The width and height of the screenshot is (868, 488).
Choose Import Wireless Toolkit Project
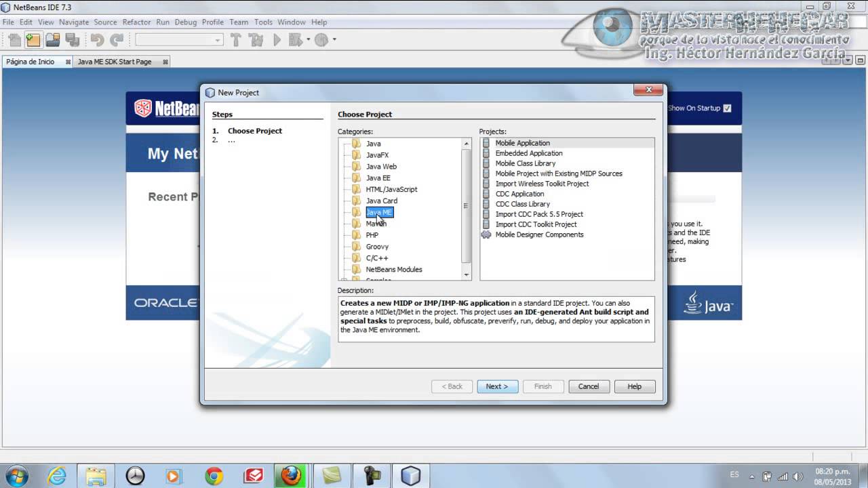[542, 184]
